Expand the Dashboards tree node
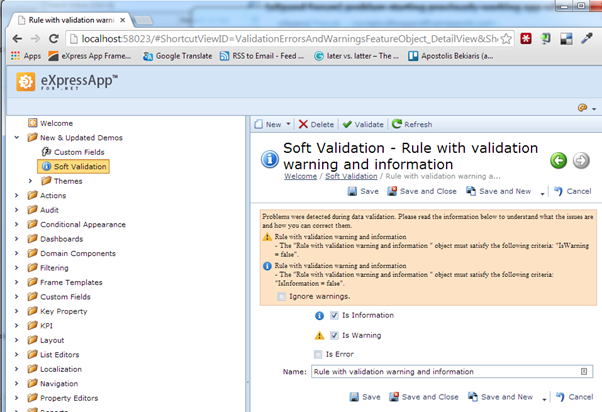 pos(17,239)
